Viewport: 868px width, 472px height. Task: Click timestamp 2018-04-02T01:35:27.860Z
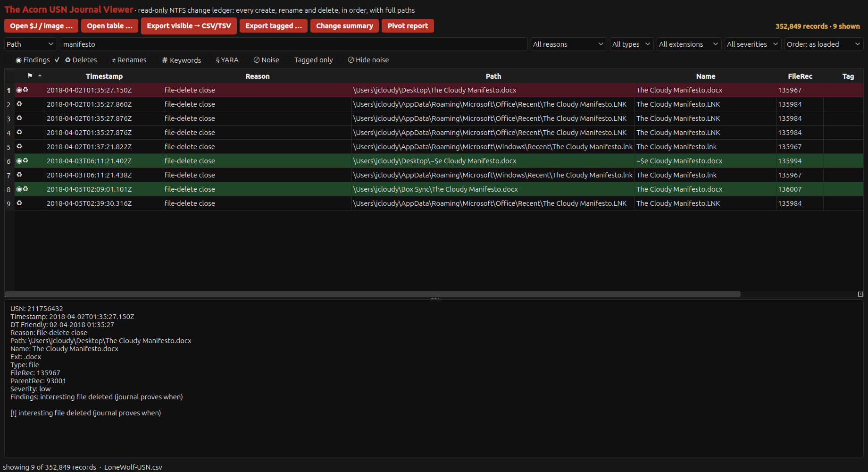(x=89, y=104)
